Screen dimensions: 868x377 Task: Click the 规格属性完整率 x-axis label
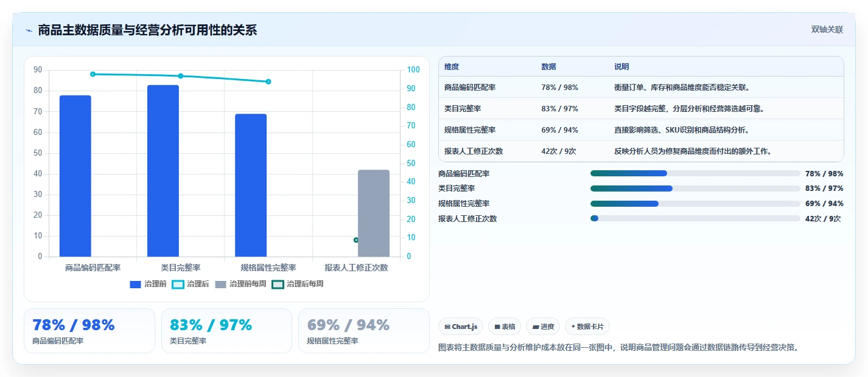pos(268,268)
